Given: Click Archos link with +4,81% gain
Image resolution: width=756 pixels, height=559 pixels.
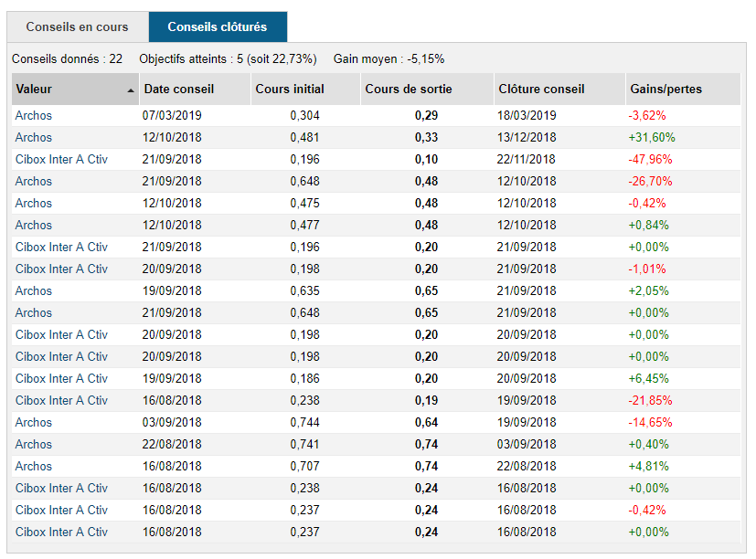Looking at the screenshot, I should point(34,467).
